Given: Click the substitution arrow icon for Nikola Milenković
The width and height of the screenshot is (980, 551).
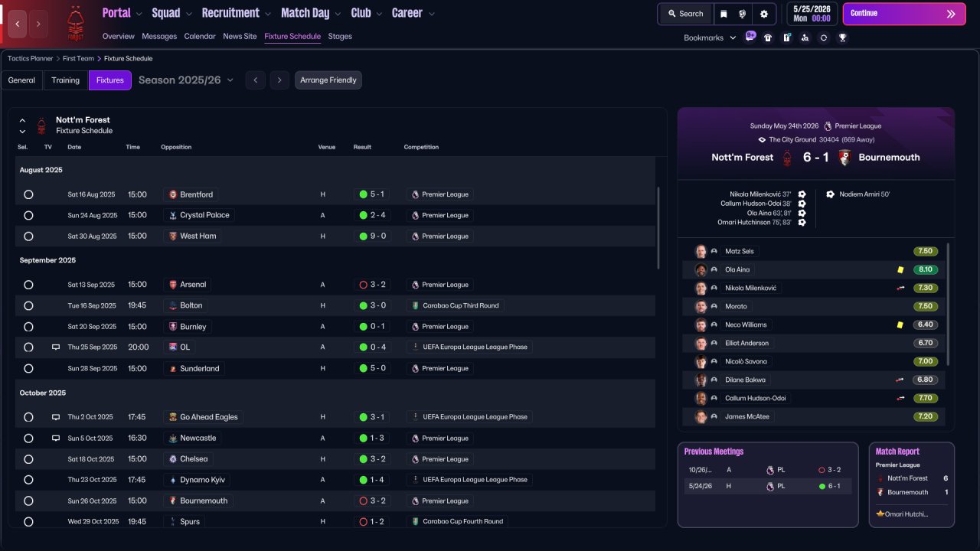Looking at the screenshot, I should [900, 288].
